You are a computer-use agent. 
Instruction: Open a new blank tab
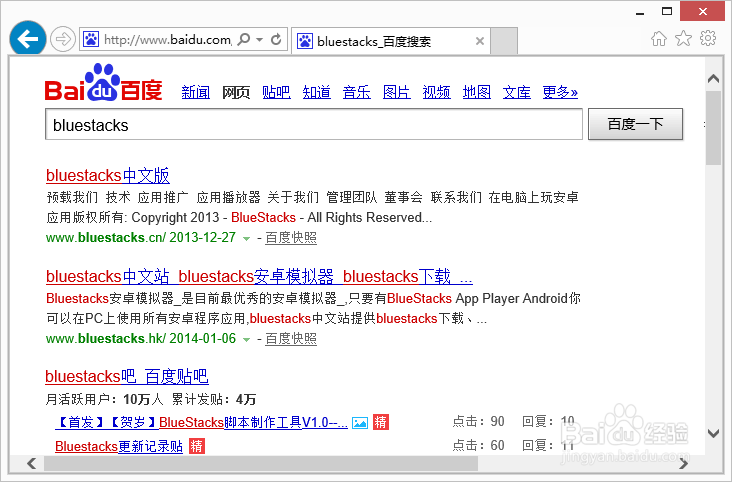coord(504,41)
